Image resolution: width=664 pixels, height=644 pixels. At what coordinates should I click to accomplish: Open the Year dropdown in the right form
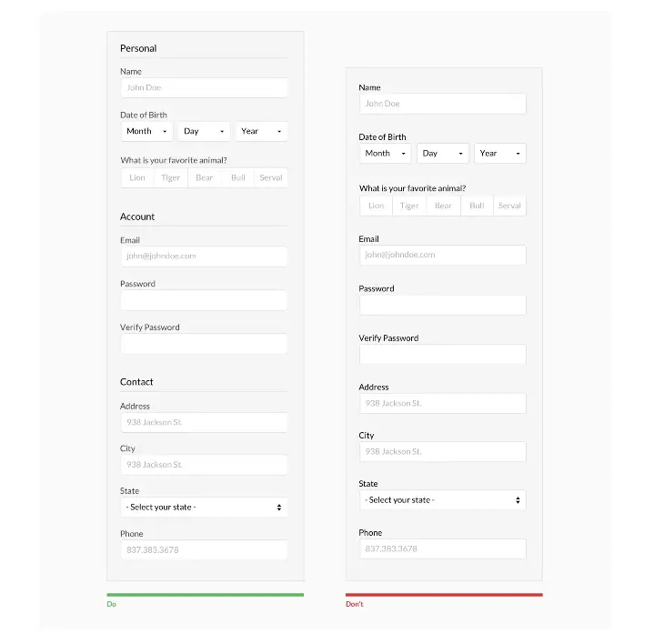[x=500, y=154]
